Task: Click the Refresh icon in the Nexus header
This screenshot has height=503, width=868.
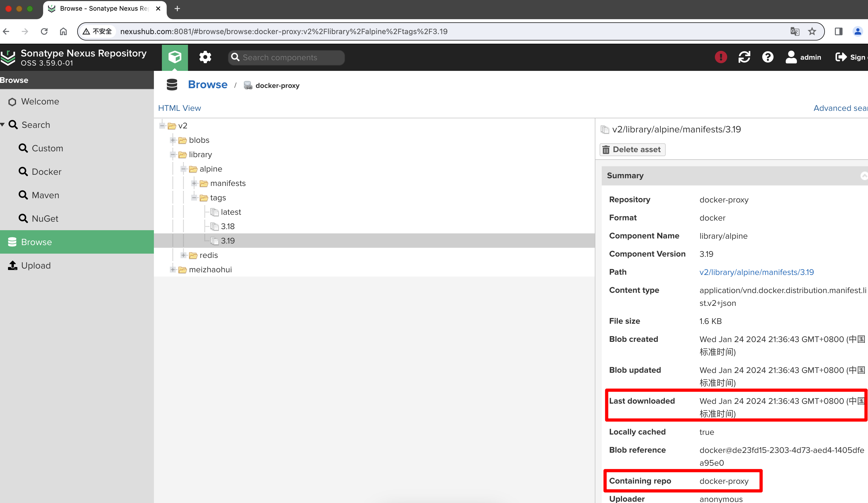Action: click(x=744, y=57)
